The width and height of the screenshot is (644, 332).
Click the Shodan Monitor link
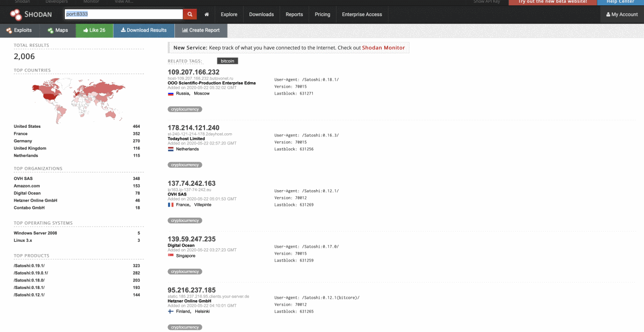pos(383,48)
